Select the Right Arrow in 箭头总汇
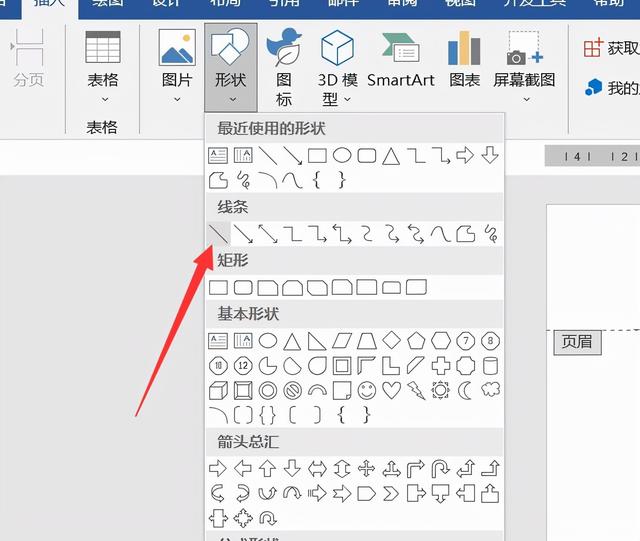The width and height of the screenshot is (640, 541). 218,469
